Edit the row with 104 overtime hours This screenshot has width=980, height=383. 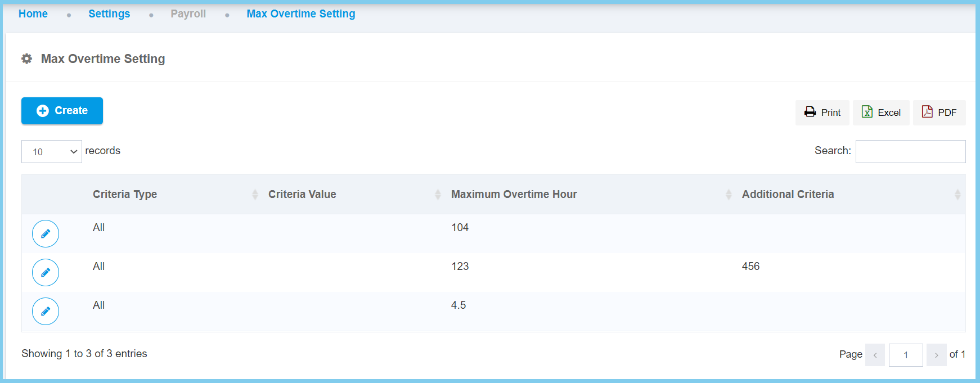[46, 233]
